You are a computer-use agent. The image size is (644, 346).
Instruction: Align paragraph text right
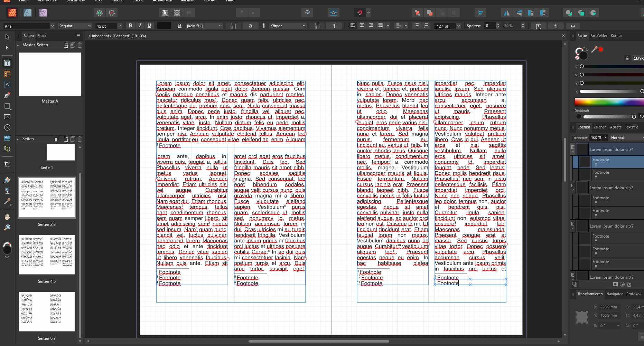[x=371, y=26]
